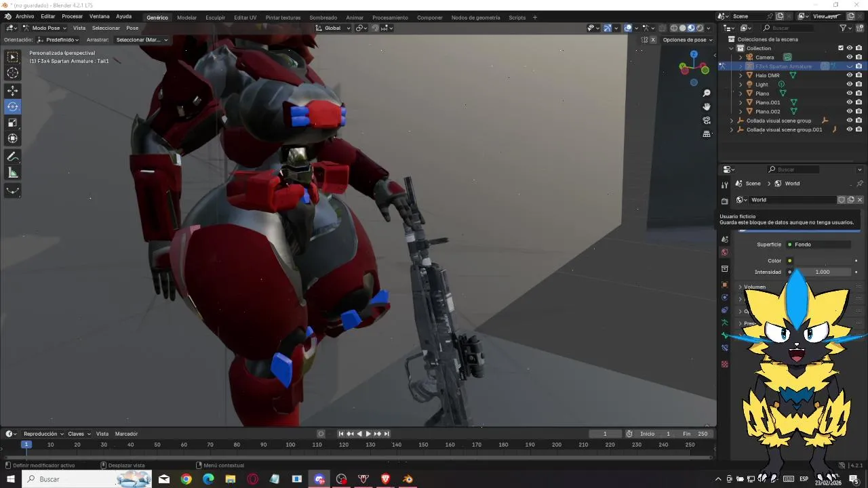The width and height of the screenshot is (868, 488).
Task: Choose the Measure tool
Action: click(x=13, y=173)
